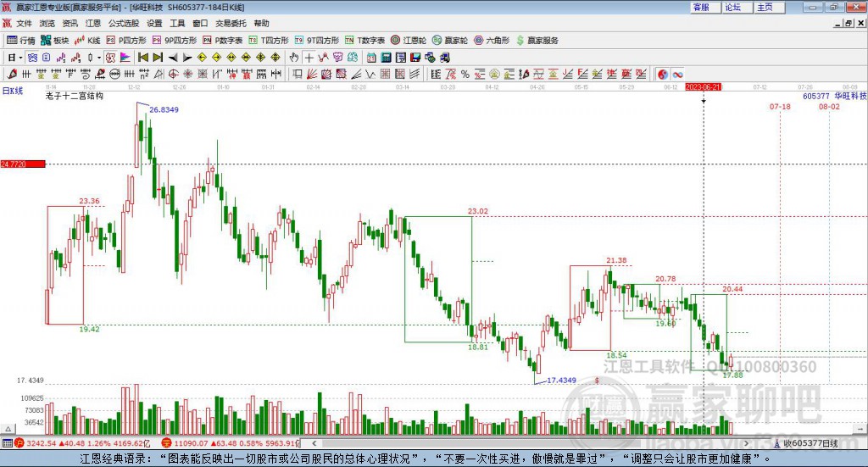
Task: Click the horizontal scrollbar left arrow
Action: (314, 443)
